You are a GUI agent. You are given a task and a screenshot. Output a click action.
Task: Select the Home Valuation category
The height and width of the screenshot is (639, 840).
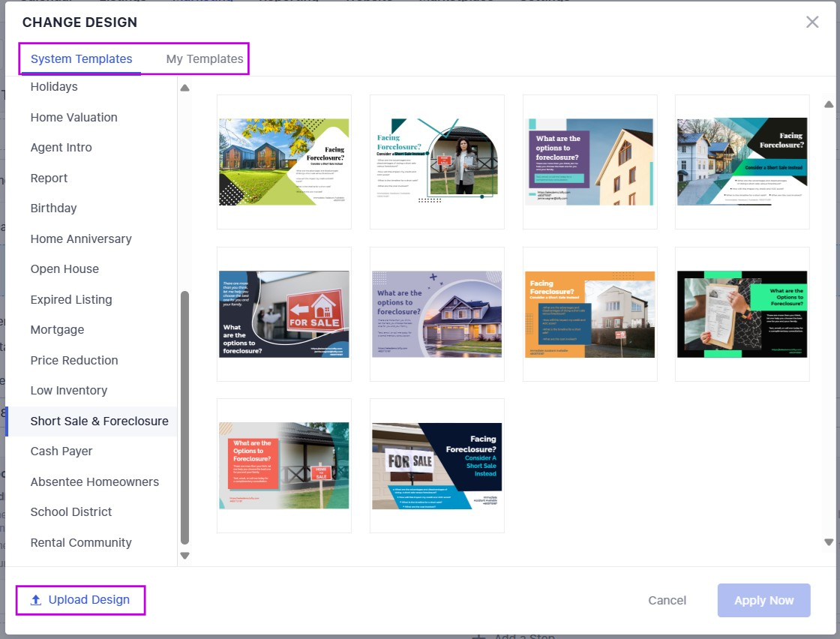[73, 118]
